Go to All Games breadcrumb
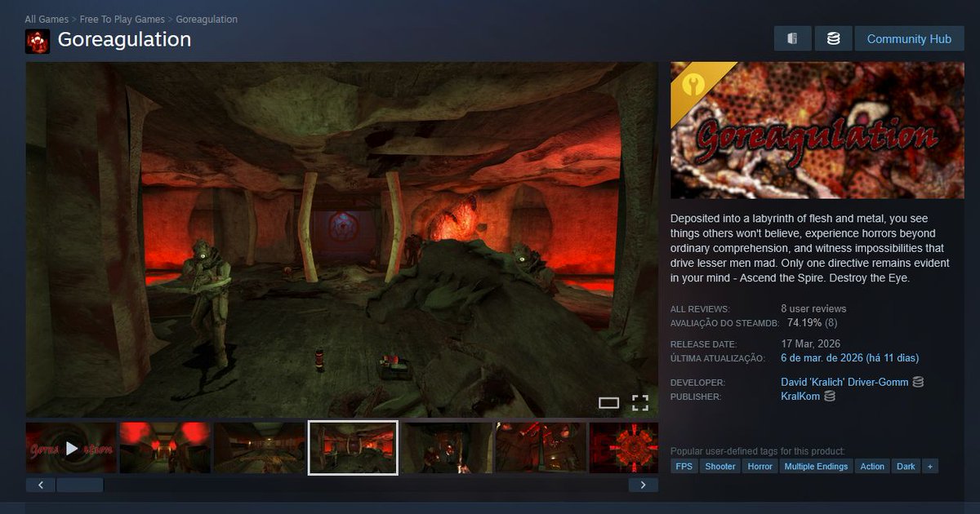 (x=47, y=19)
